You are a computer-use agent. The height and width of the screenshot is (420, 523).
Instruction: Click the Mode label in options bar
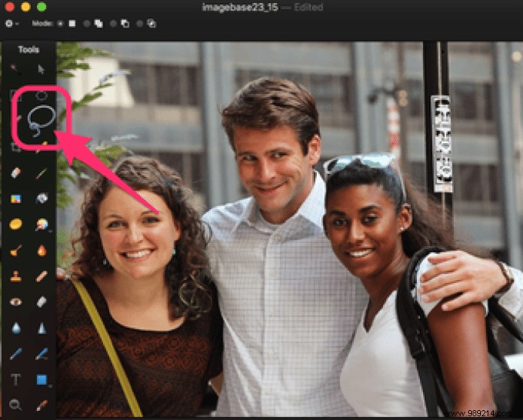coord(42,23)
